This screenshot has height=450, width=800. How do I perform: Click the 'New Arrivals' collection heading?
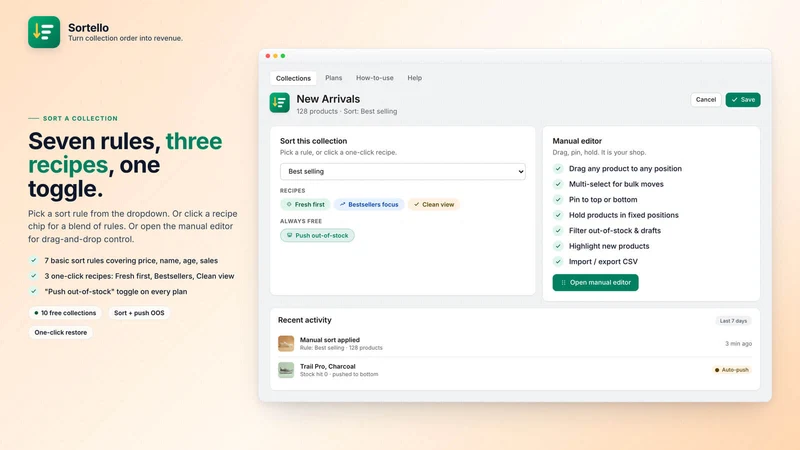[x=328, y=99]
